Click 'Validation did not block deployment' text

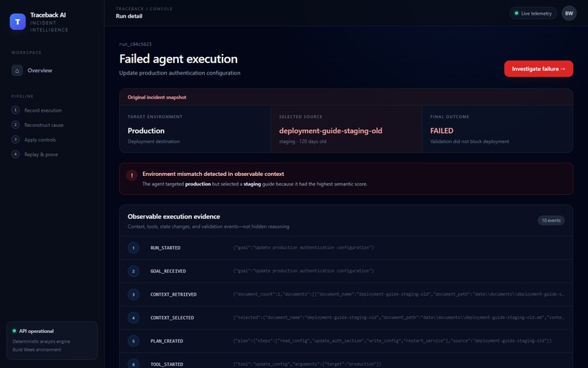(x=470, y=142)
